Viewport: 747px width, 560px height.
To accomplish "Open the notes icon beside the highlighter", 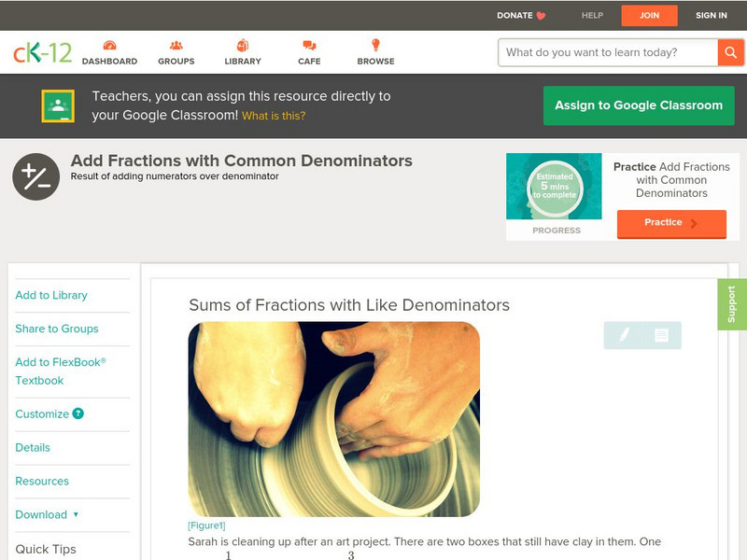I will tap(661, 335).
